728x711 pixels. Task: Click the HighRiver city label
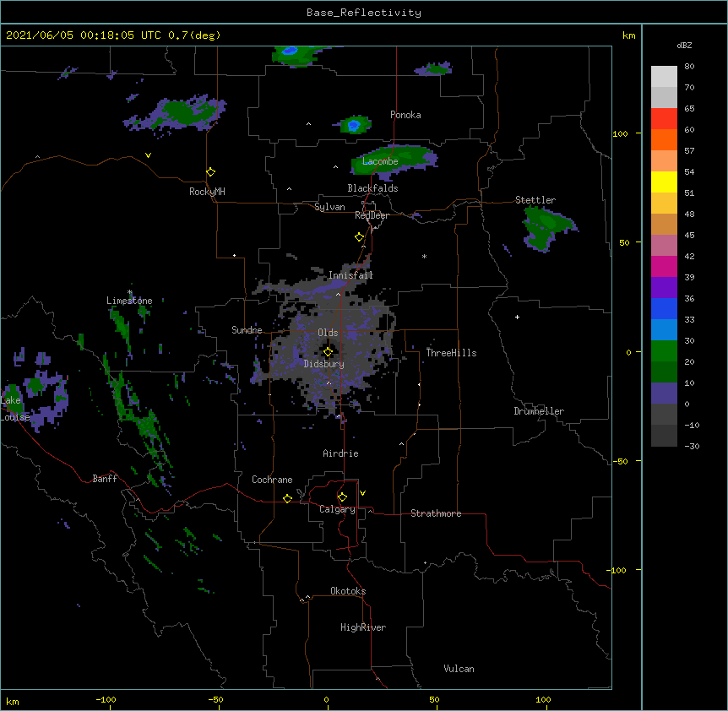pyautogui.click(x=363, y=627)
